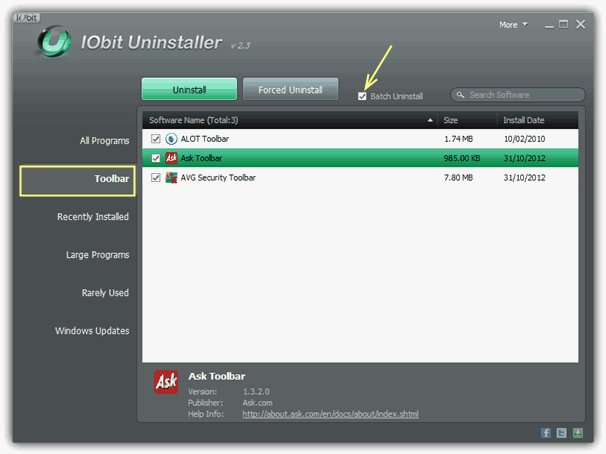Image resolution: width=606 pixels, height=454 pixels.
Task: Open the Facebook share icon
Action: tap(546, 433)
